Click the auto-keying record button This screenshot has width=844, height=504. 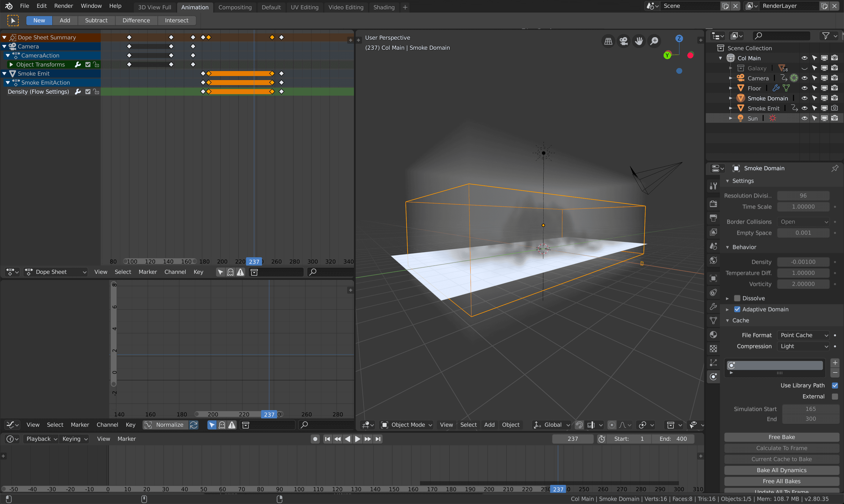[x=315, y=439]
